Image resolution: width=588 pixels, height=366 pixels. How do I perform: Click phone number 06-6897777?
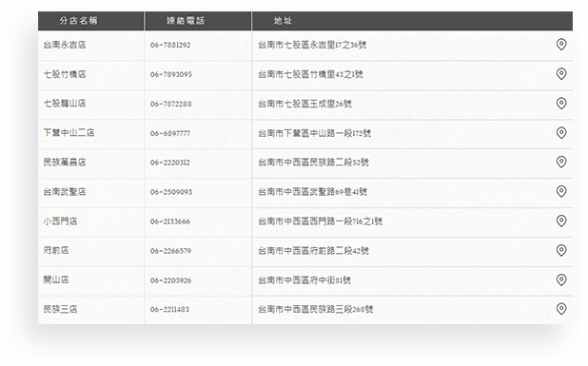click(x=170, y=133)
